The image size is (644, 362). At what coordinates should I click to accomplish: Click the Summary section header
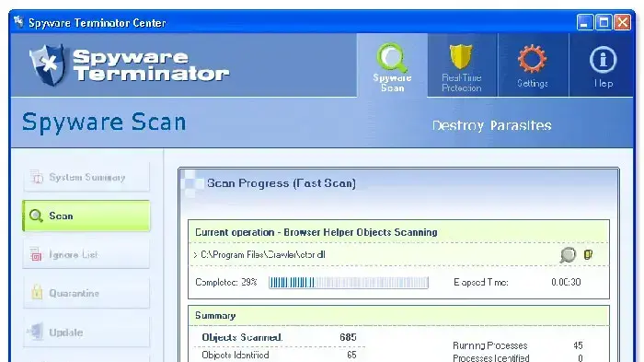point(215,316)
